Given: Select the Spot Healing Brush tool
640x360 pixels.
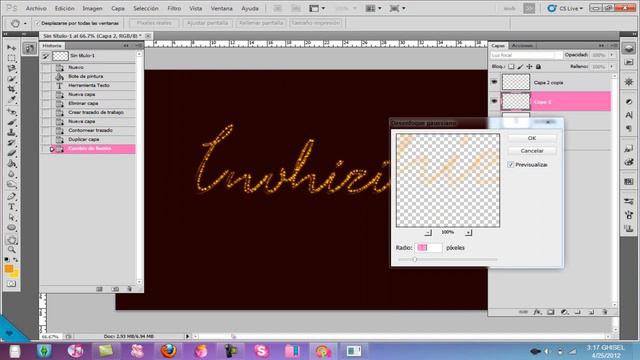Looking at the screenshot, I should tap(11, 112).
